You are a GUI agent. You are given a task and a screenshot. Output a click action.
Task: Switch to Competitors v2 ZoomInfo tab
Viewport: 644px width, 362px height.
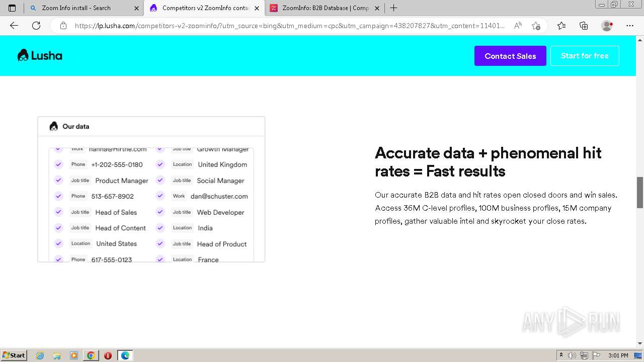204,8
